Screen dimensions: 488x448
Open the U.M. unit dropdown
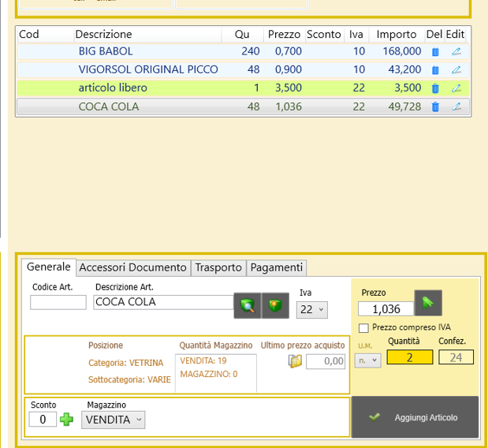pos(368,360)
